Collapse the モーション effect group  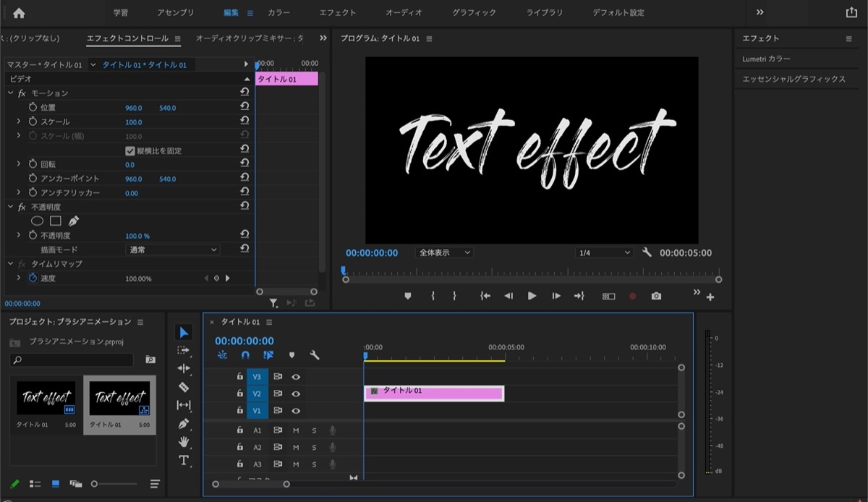coord(11,93)
